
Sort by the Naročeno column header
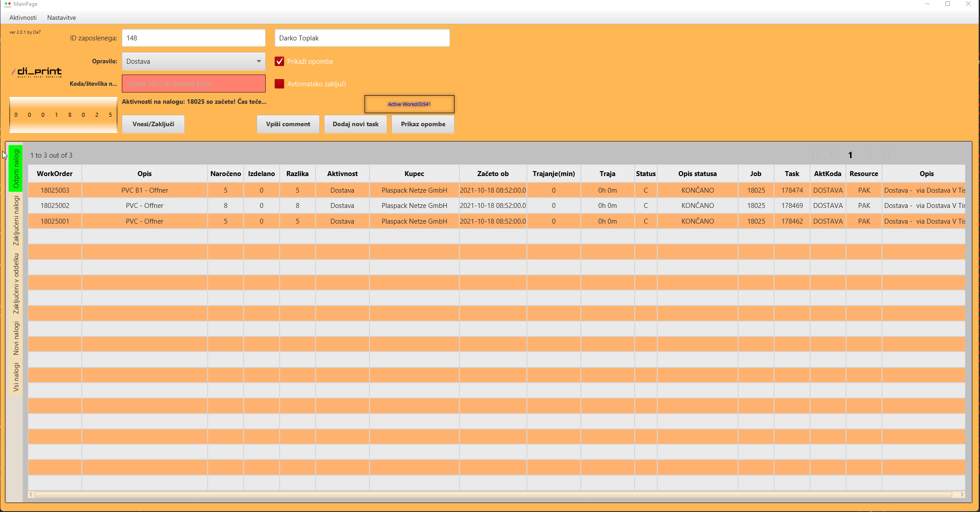pyautogui.click(x=225, y=174)
